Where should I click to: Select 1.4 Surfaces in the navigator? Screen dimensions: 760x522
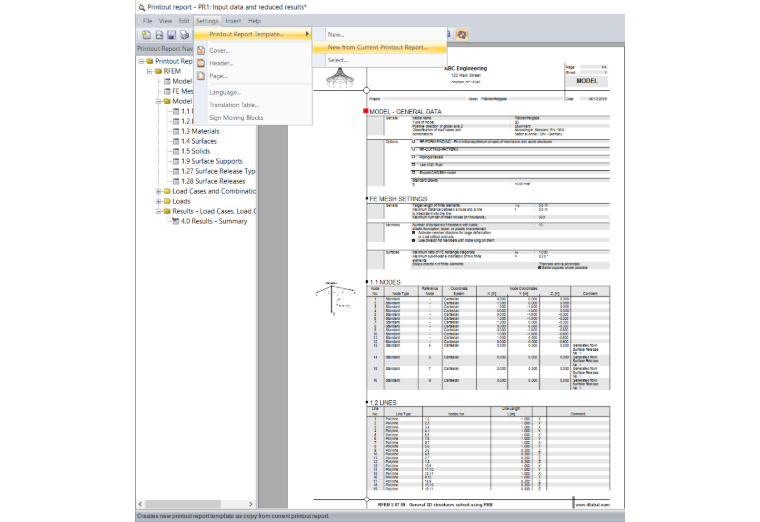199,142
